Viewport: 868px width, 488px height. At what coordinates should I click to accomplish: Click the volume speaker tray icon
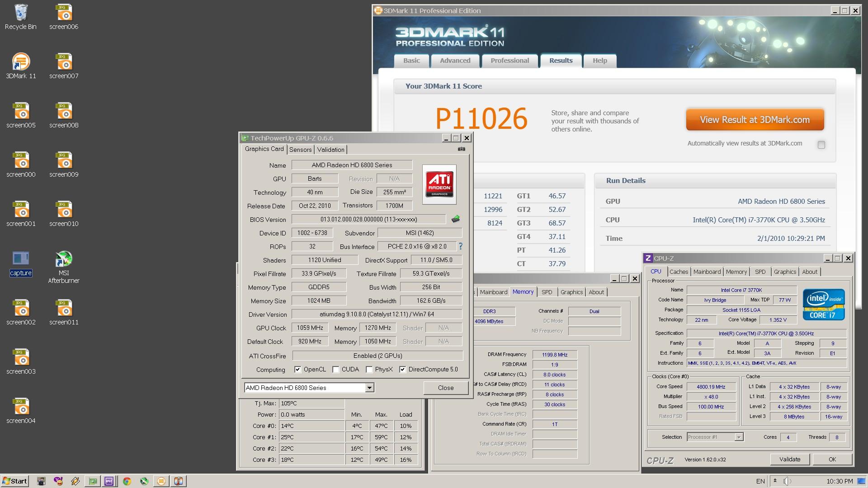[787, 481]
